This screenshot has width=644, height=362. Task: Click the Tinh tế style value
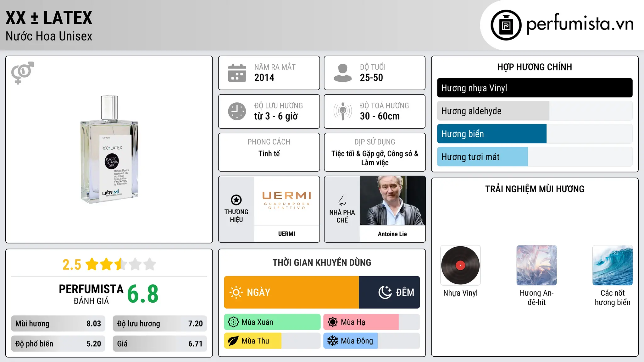(269, 154)
